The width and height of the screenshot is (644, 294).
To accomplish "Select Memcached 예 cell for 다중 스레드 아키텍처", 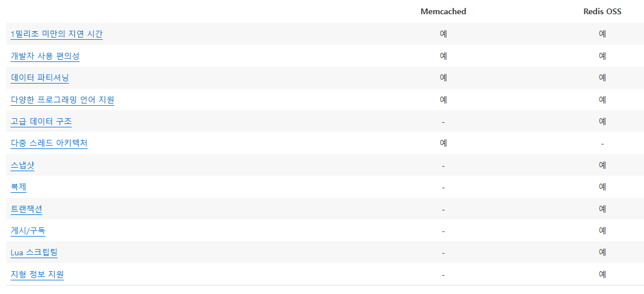I will pyautogui.click(x=443, y=143).
